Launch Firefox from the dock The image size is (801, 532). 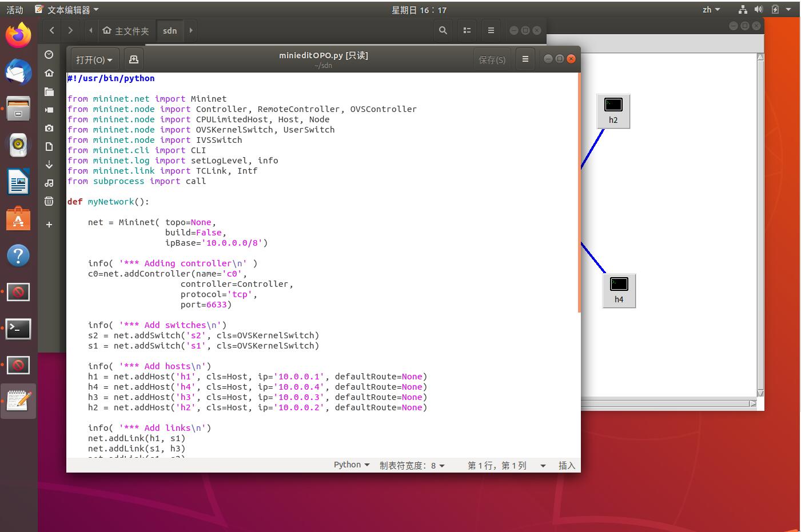click(18, 35)
